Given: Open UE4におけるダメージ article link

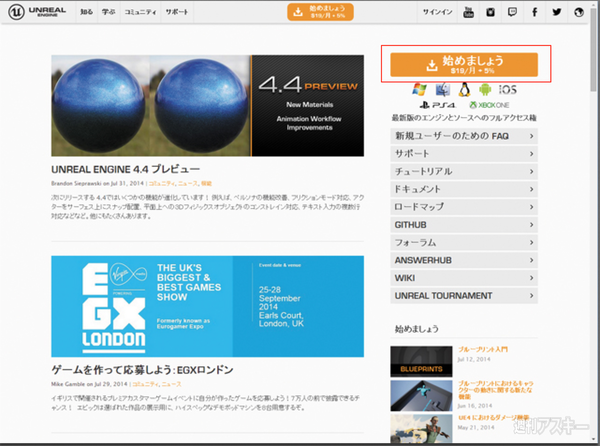Looking at the screenshot, I should 494,418.
